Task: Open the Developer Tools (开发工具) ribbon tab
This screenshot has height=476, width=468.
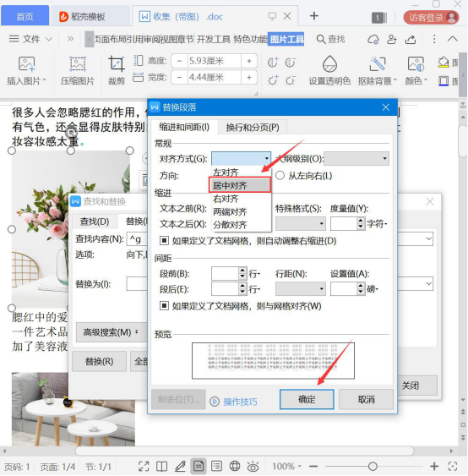Action: 213,39
